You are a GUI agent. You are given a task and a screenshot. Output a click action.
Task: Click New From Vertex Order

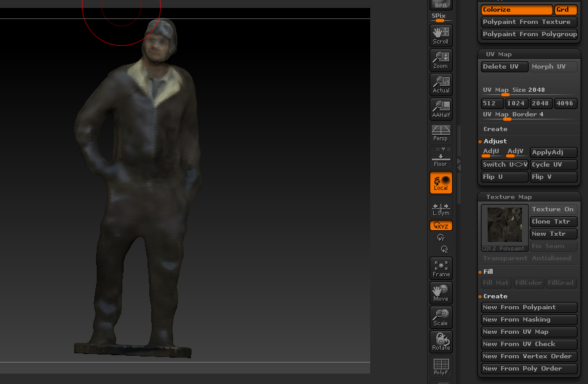[529, 356]
